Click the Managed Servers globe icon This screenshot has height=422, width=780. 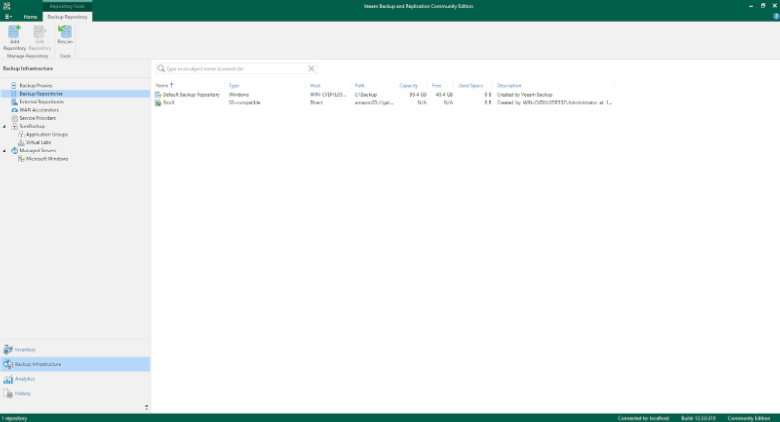pyautogui.click(x=14, y=150)
